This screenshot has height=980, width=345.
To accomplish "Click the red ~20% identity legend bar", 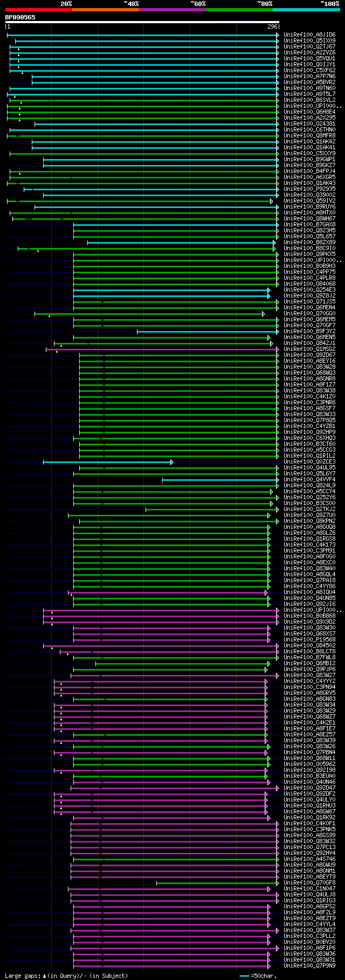I will coord(38,9).
